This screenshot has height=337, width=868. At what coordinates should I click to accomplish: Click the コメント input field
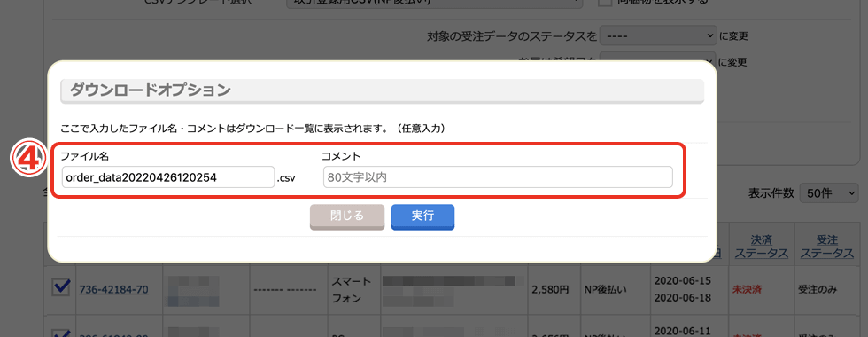click(x=498, y=177)
